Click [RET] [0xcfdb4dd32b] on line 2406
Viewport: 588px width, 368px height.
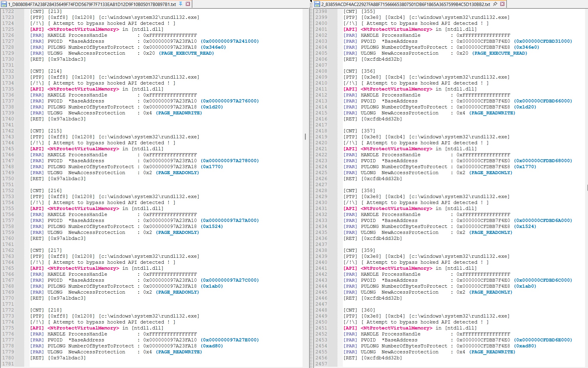click(373, 59)
